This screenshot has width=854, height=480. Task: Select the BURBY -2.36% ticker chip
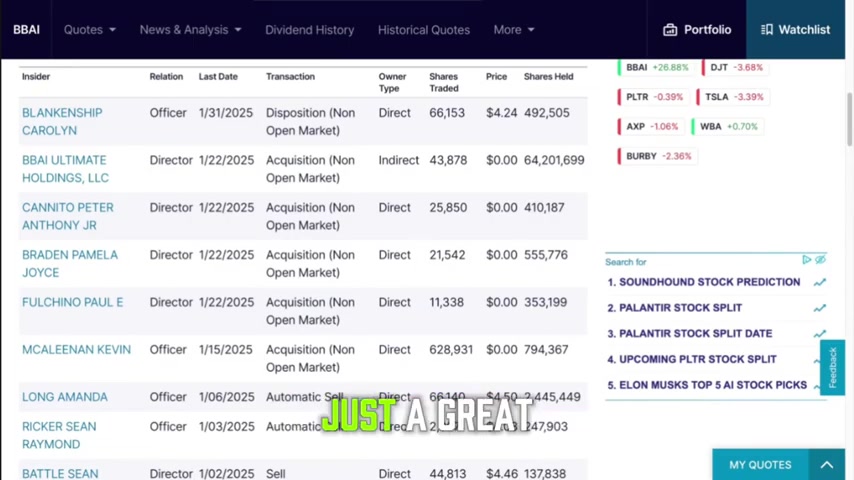click(657, 156)
